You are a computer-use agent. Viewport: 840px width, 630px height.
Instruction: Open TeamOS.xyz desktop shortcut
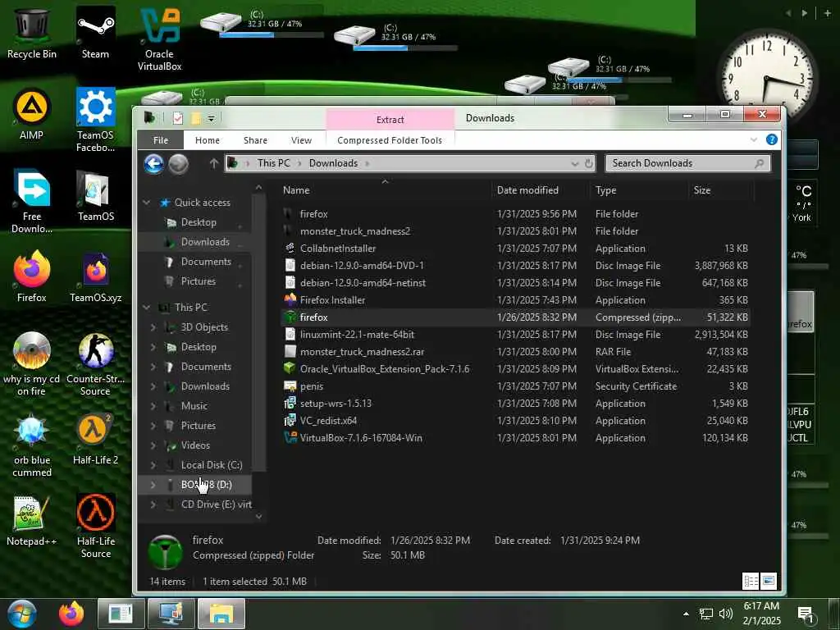tap(95, 277)
